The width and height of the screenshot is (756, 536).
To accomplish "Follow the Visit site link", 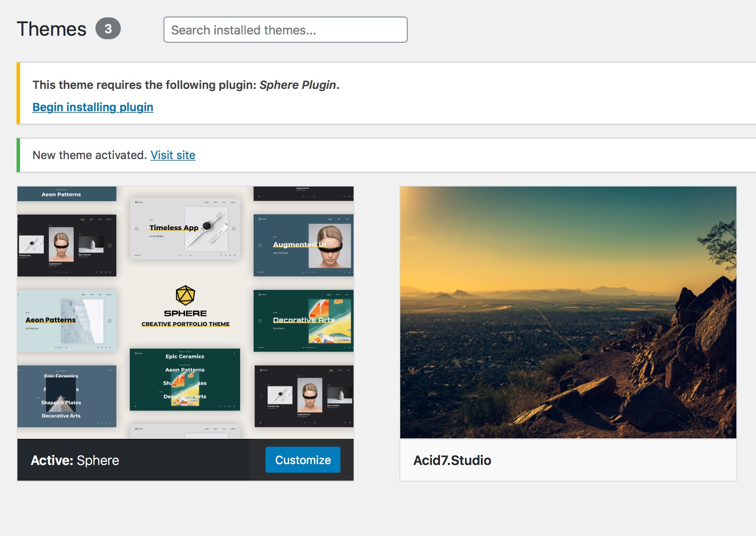I will pos(173,155).
